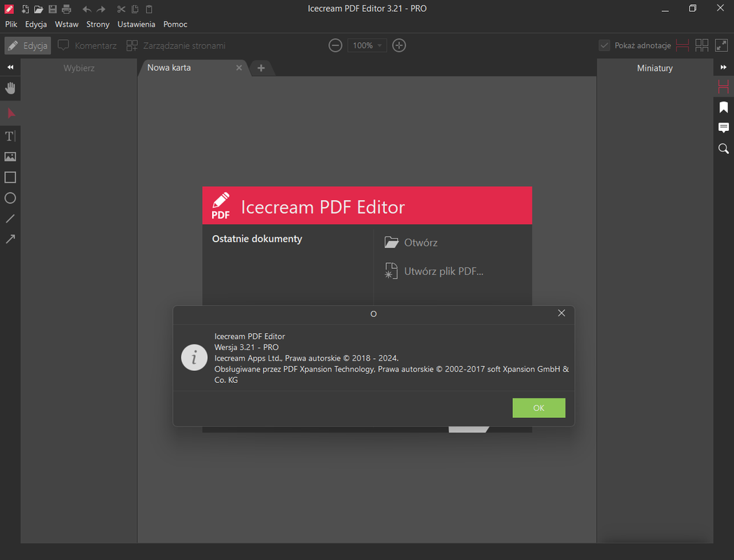Click the red page view icon in the top toolbar

pyautogui.click(x=682, y=45)
